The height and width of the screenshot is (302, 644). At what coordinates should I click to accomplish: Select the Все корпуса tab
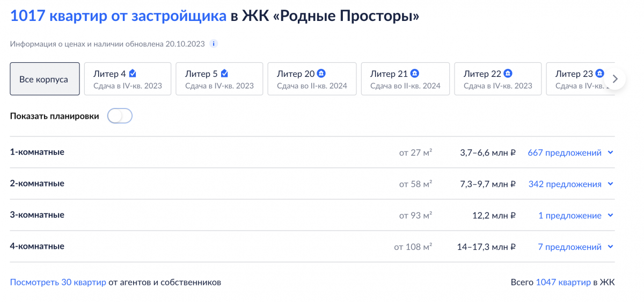[x=45, y=79]
